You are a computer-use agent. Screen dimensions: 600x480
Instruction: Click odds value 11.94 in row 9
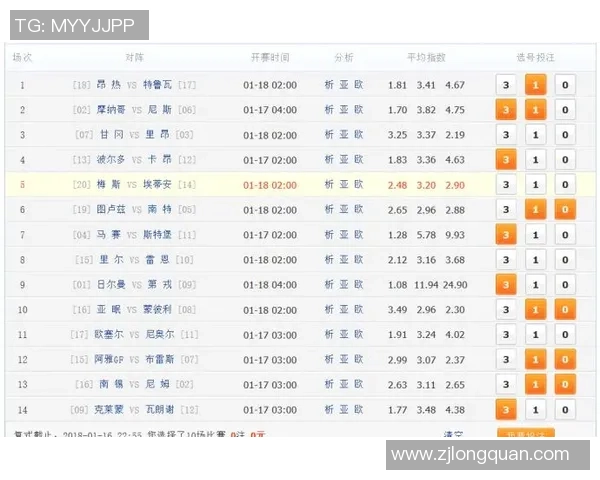pyautogui.click(x=426, y=285)
